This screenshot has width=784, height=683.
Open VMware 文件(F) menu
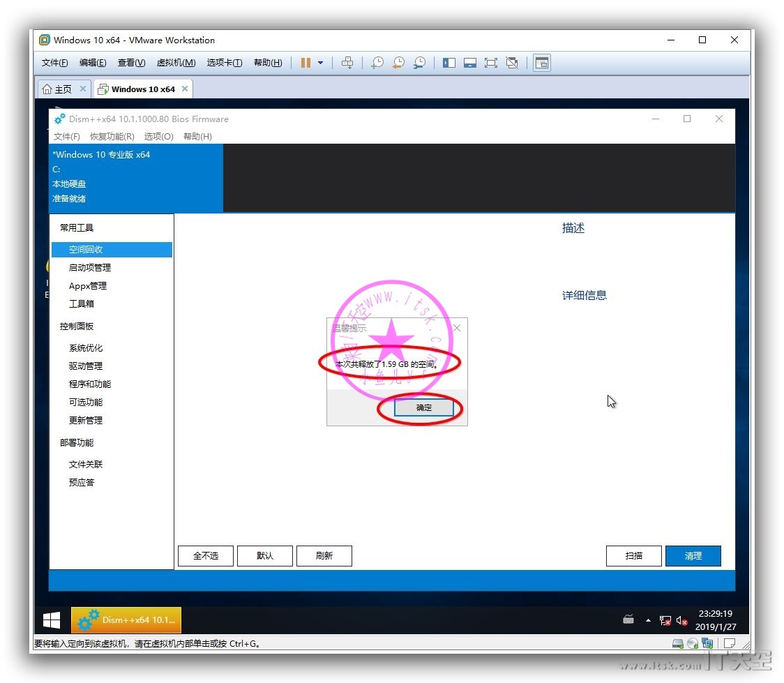(54, 63)
